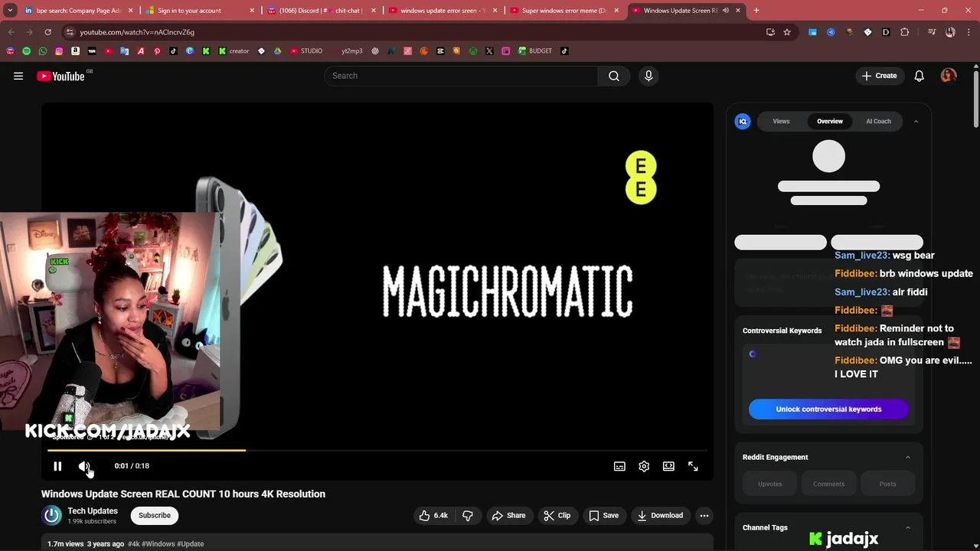Screen dimensions: 980x551
Task: Open a new browser tab
Action: (x=756, y=11)
